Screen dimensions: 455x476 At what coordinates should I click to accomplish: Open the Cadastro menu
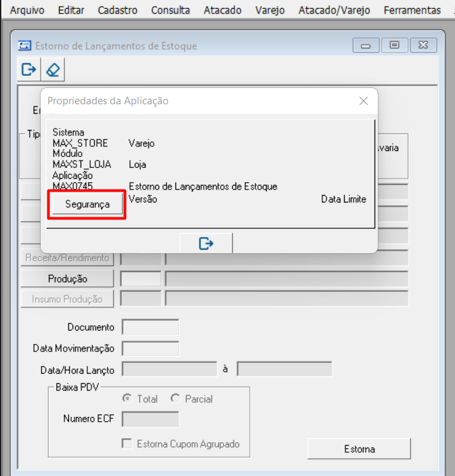pyautogui.click(x=117, y=10)
